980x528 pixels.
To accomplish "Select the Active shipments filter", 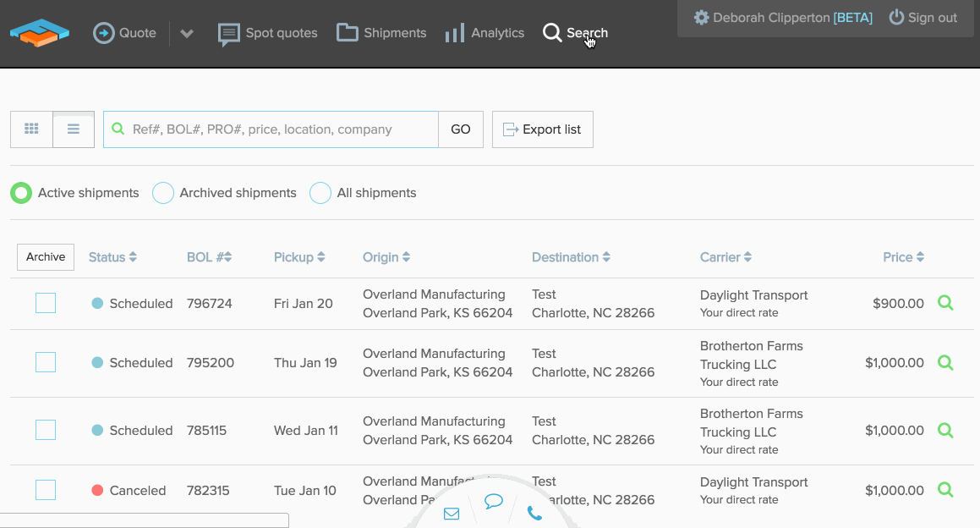I will pos(75,193).
